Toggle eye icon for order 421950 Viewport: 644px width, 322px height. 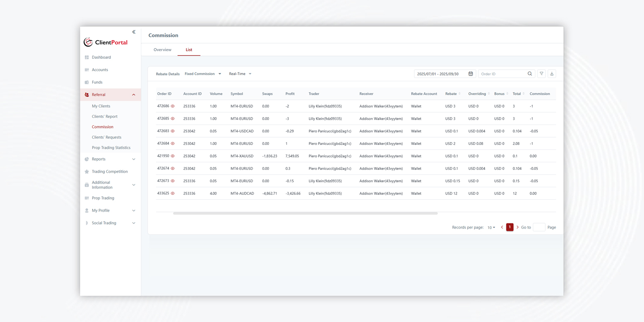click(173, 156)
